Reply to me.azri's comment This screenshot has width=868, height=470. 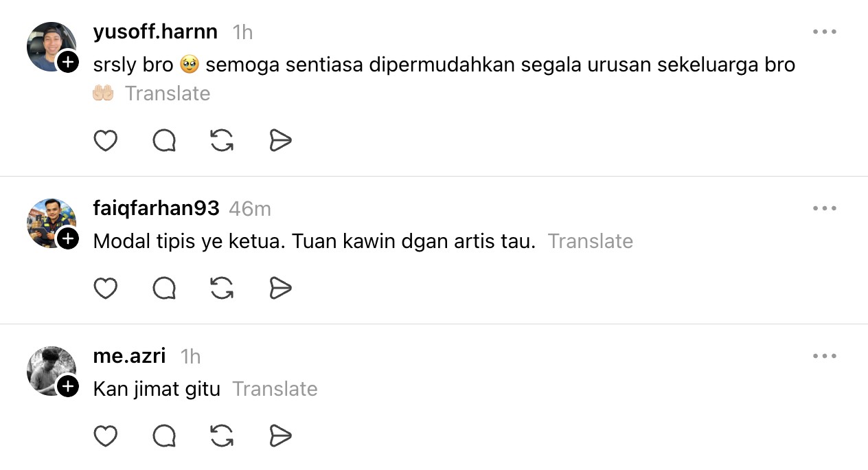164,436
